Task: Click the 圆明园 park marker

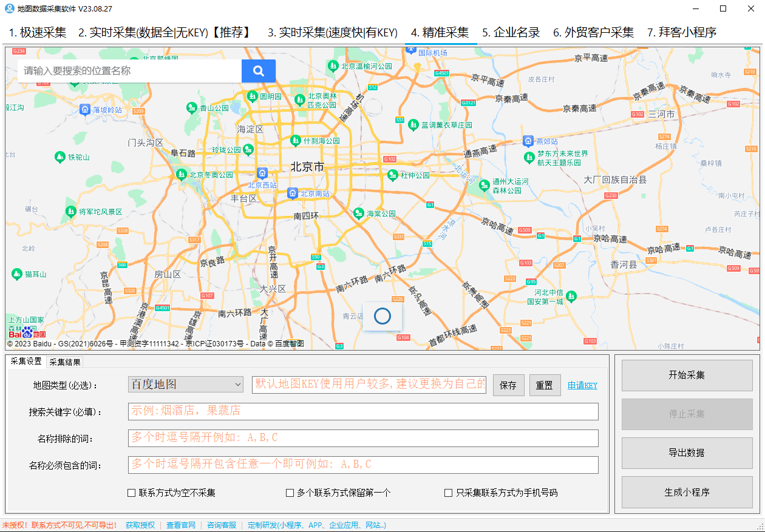Action: pos(252,96)
